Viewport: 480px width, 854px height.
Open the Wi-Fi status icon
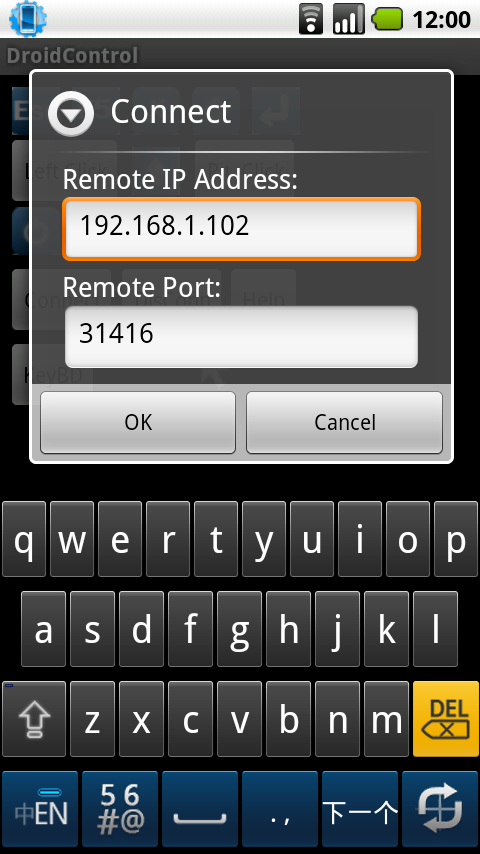(x=311, y=19)
